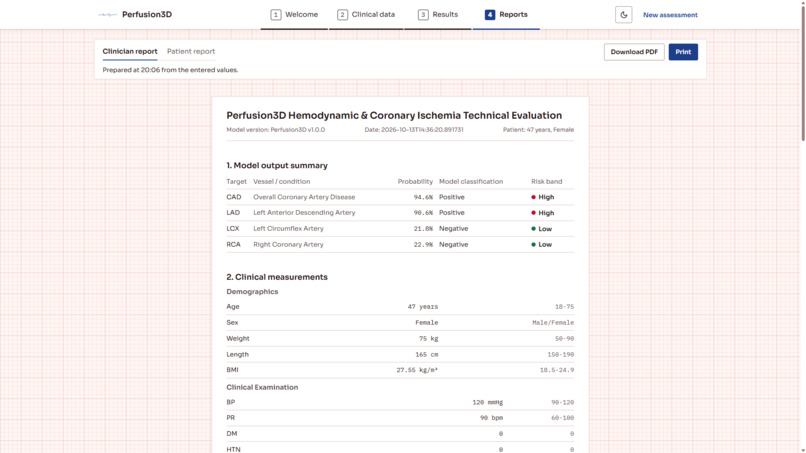Click the Print button
The height and width of the screenshot is (453, 806).
(683, 52)
